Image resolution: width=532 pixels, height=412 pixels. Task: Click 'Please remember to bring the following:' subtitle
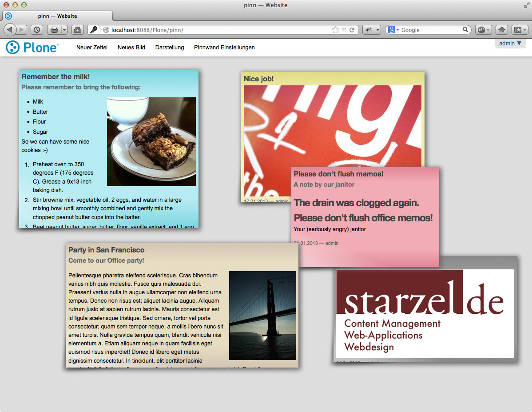[x=81, y=87]
